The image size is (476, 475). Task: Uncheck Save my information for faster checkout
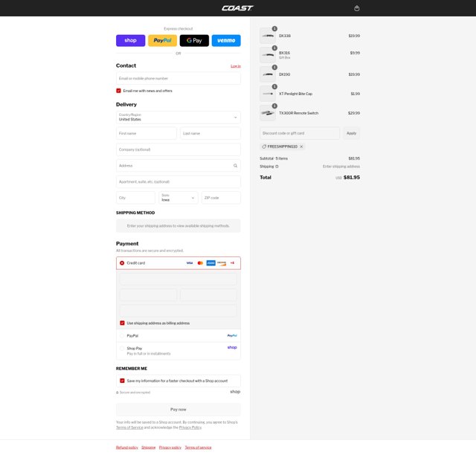[122, 381]
